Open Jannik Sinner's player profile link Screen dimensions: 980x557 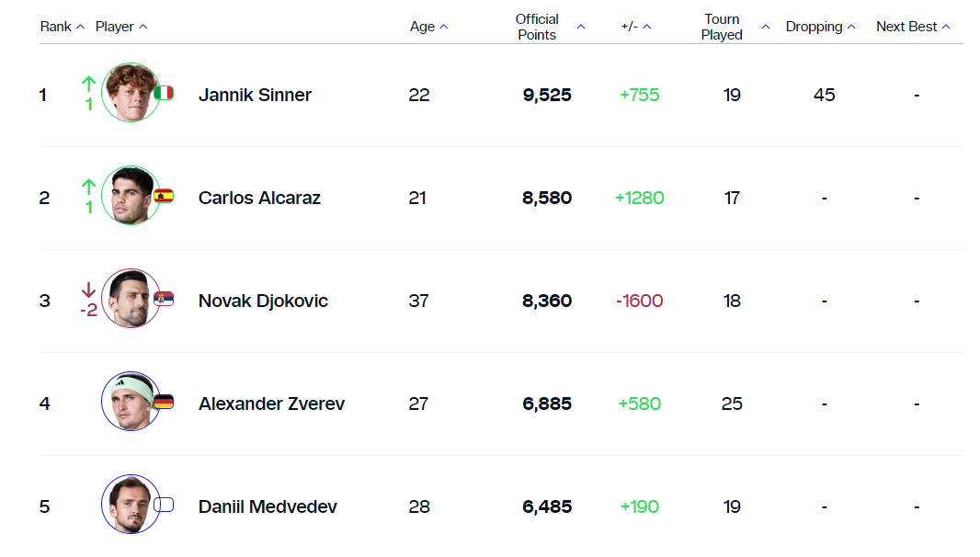[x=255, y=95]
